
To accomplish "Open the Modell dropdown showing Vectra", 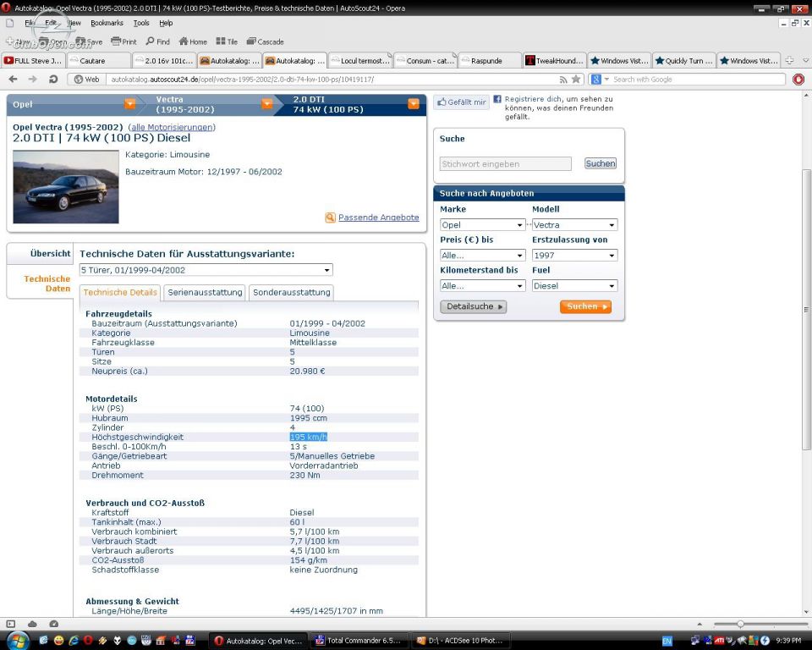I will pos(575,225).
